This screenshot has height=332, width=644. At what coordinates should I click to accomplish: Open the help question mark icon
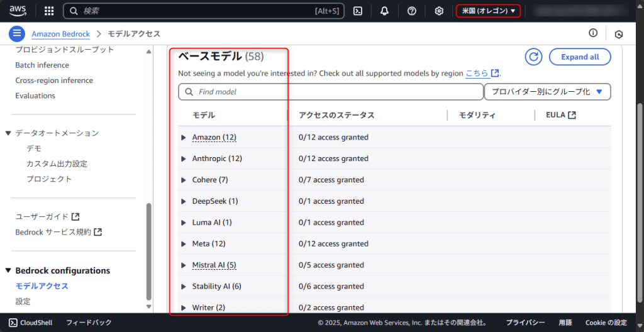pos(411,11)
